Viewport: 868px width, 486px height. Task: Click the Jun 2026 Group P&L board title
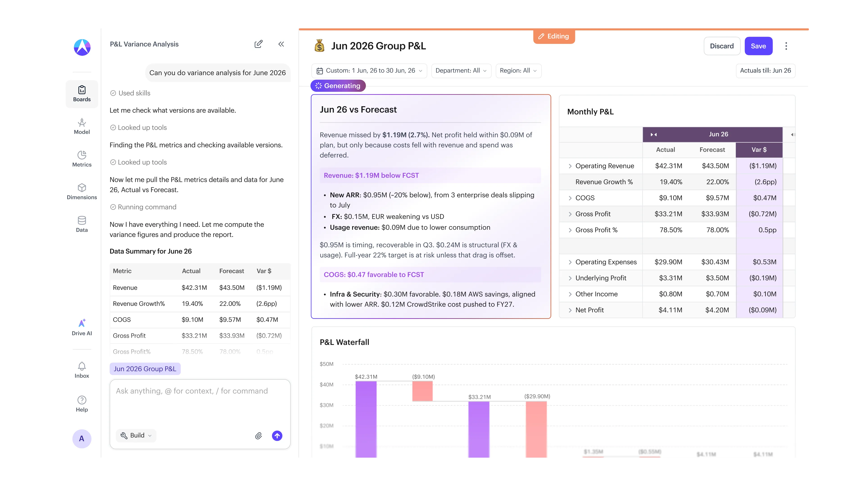click(378, 46)
